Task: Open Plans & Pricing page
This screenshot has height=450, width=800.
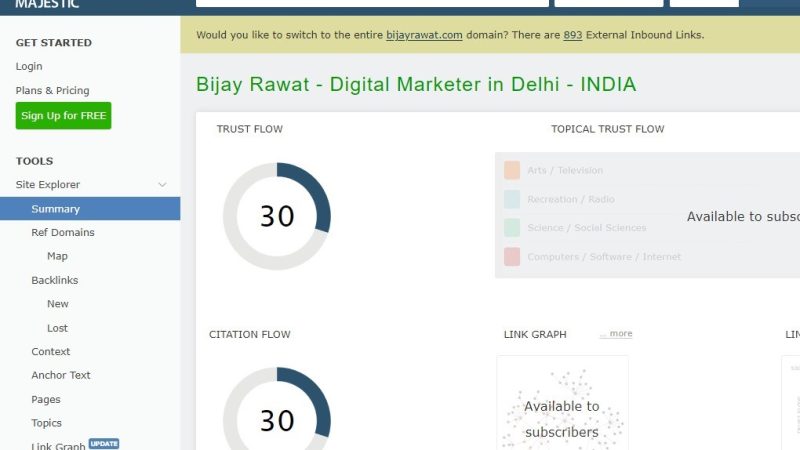Action: (53, 90)
